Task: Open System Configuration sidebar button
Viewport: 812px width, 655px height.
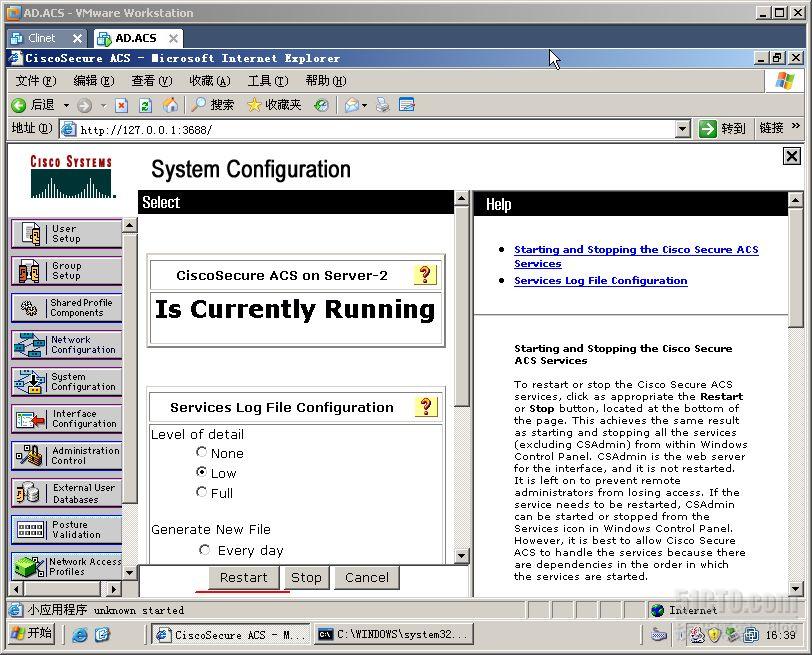Action: 66,382
